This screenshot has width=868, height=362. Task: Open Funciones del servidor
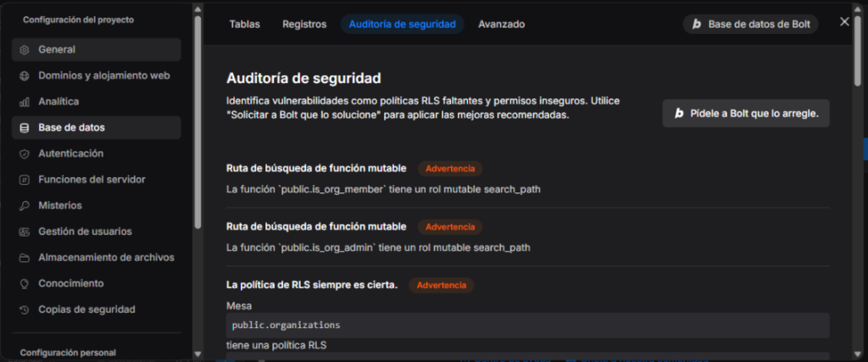point(97,180)
